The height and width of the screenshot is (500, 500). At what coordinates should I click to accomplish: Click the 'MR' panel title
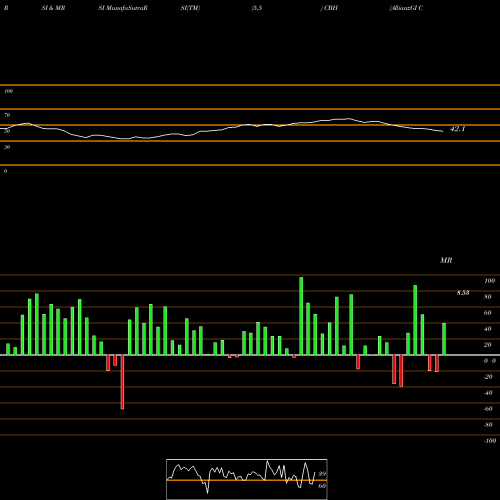tap(446, 260)
